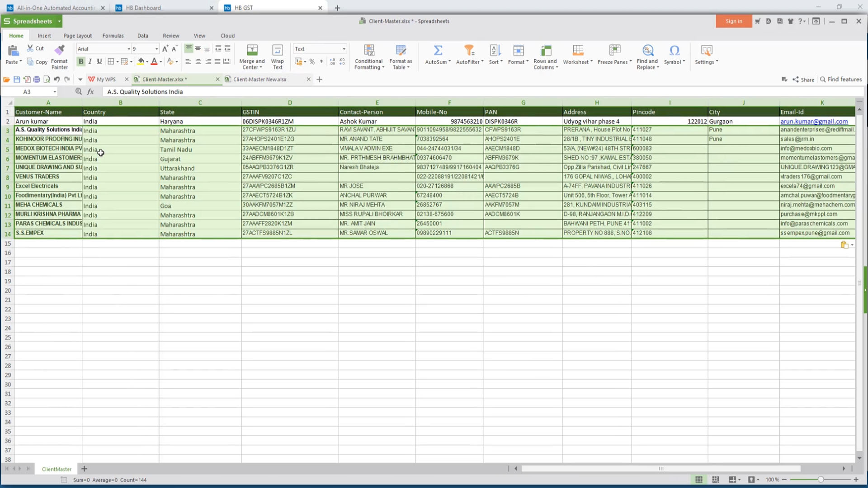Viewport: 868px width, 488px height.
Task: Click Merge and Center icon
Action: [252, 50]
